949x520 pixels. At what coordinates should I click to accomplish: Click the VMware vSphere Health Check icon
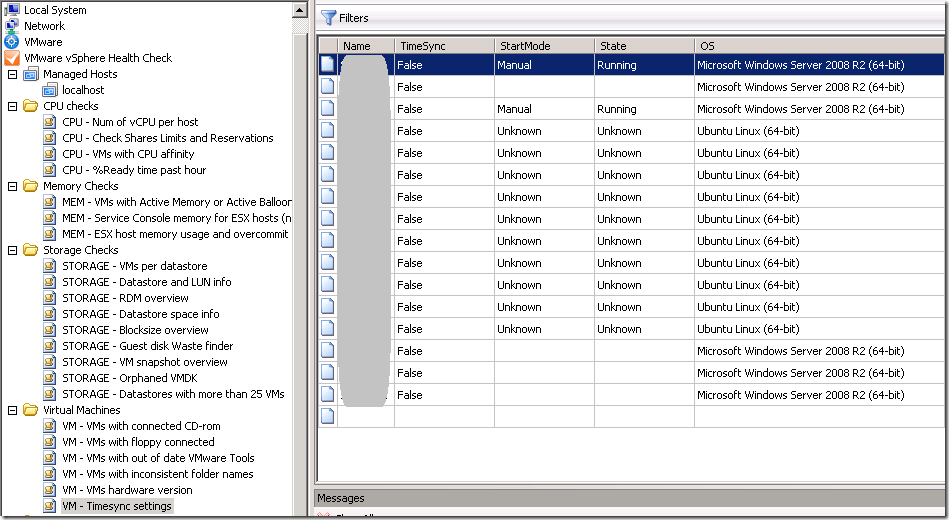coord(12,58)
